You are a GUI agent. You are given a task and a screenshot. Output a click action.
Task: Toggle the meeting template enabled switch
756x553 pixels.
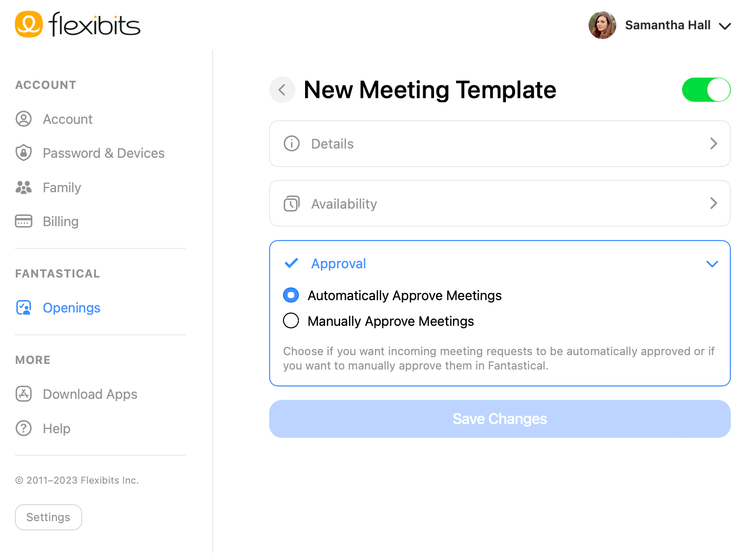[706, 90]
